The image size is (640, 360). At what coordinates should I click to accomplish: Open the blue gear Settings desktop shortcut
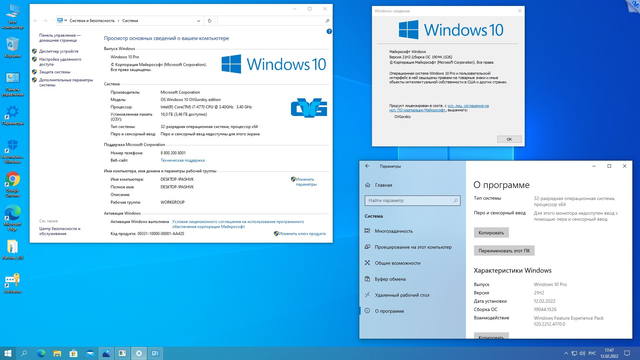(13, 115)
